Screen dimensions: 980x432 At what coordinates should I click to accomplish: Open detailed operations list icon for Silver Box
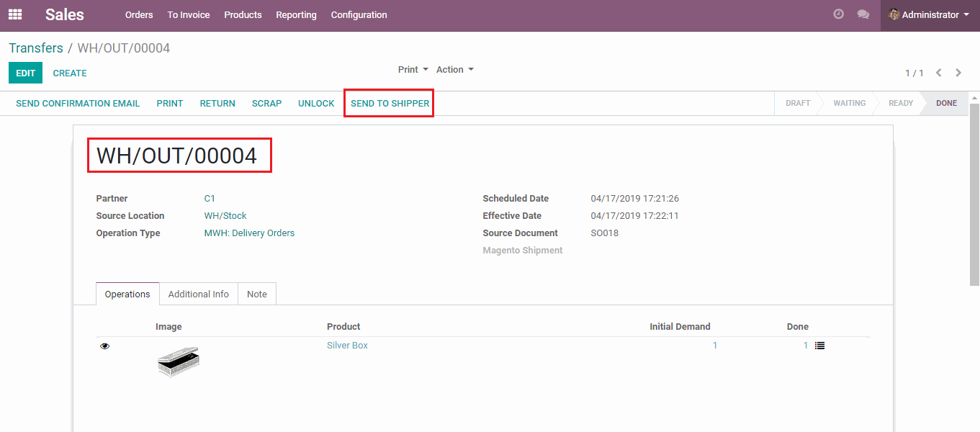coord(819,346)
